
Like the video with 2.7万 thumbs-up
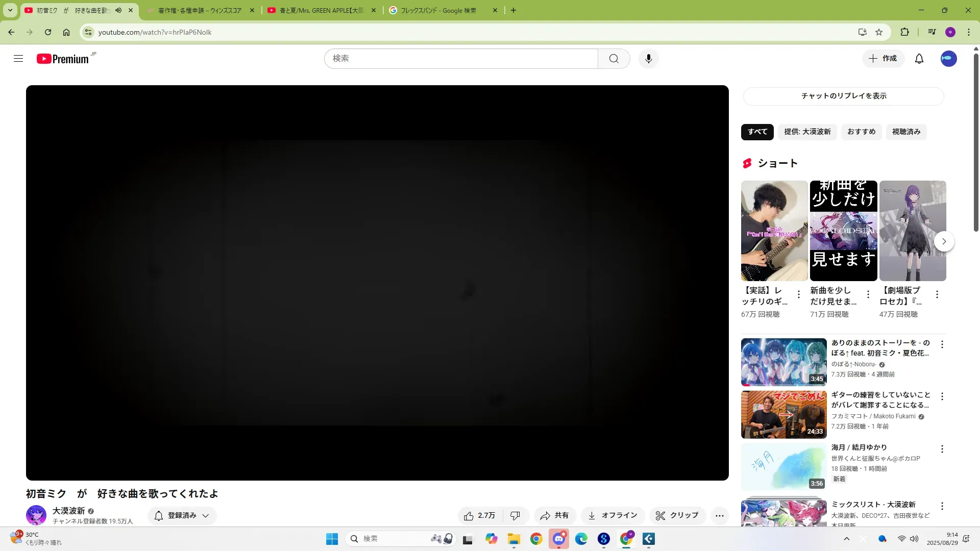click(x=479, y=516)
